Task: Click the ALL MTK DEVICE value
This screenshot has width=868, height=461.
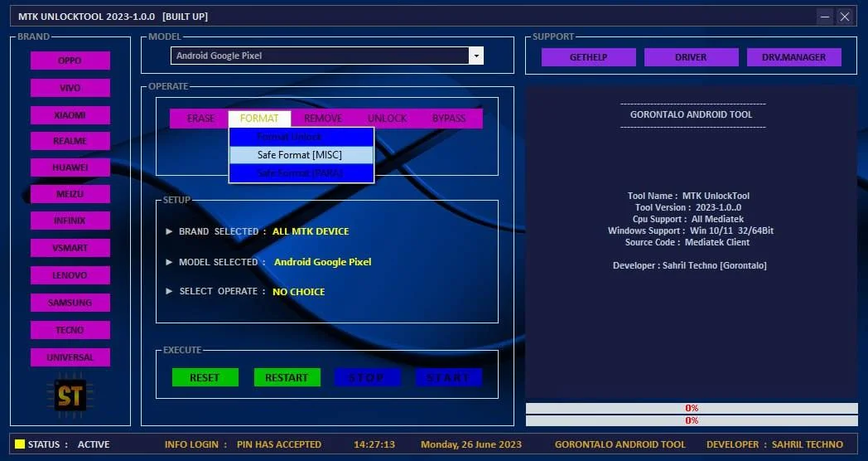Action: click(x=311, y=231)
